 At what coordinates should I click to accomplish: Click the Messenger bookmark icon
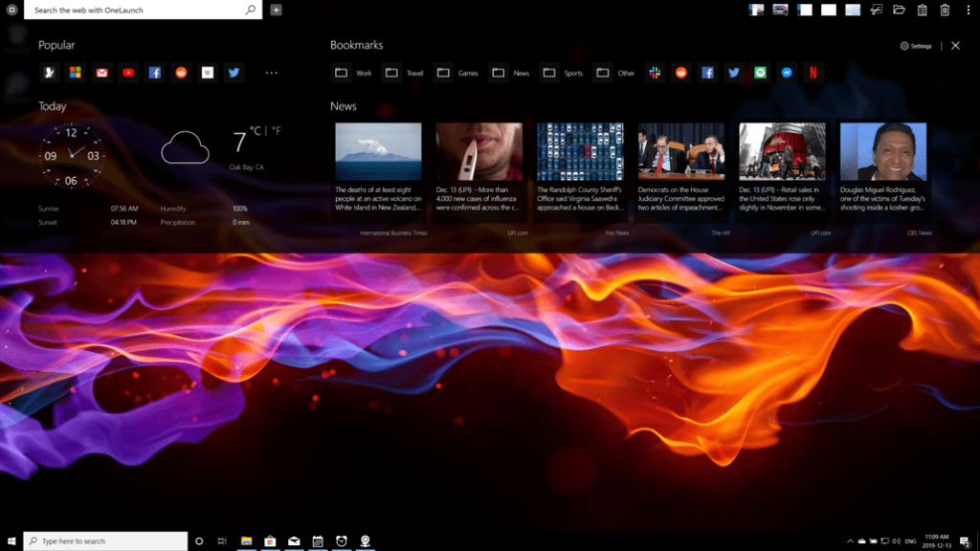point(787,73)
